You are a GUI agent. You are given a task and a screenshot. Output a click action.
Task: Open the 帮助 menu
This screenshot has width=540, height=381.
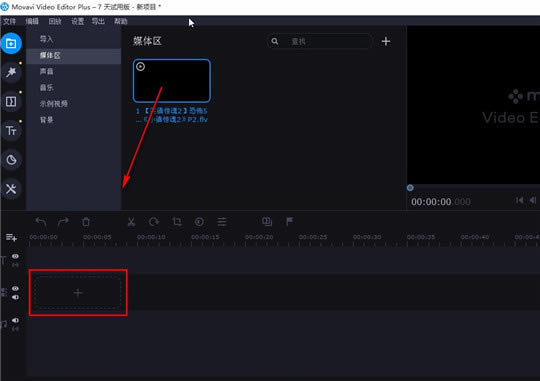click(x=121, y=21)
